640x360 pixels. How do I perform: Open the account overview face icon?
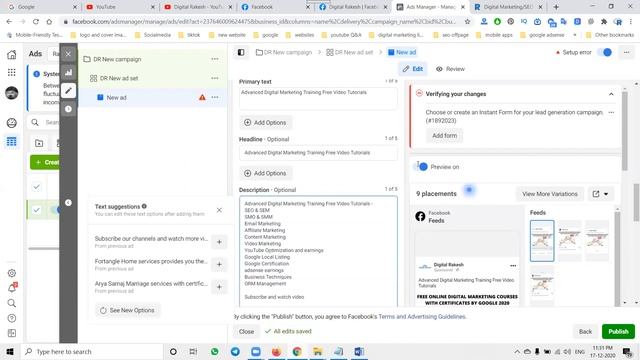tap(12, 123)
